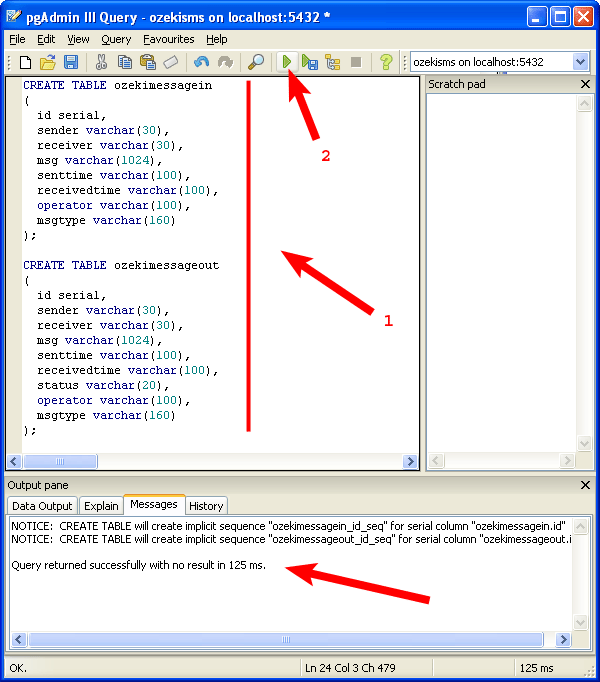The width and height of the screenshot is (600, 682).
Task: Click the Messages pane horizontal scrollbar thumb
Action: point(286,640)
